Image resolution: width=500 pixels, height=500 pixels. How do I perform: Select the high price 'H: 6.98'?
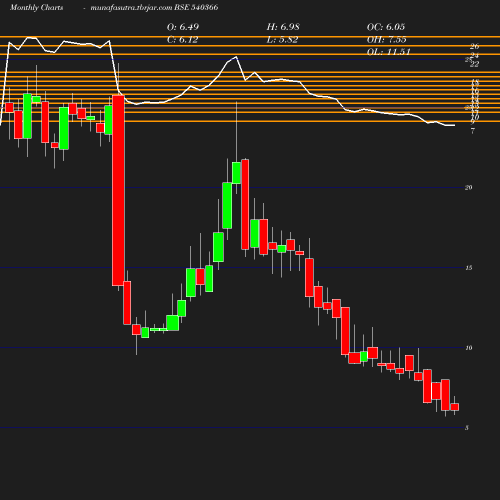(283, 27)
